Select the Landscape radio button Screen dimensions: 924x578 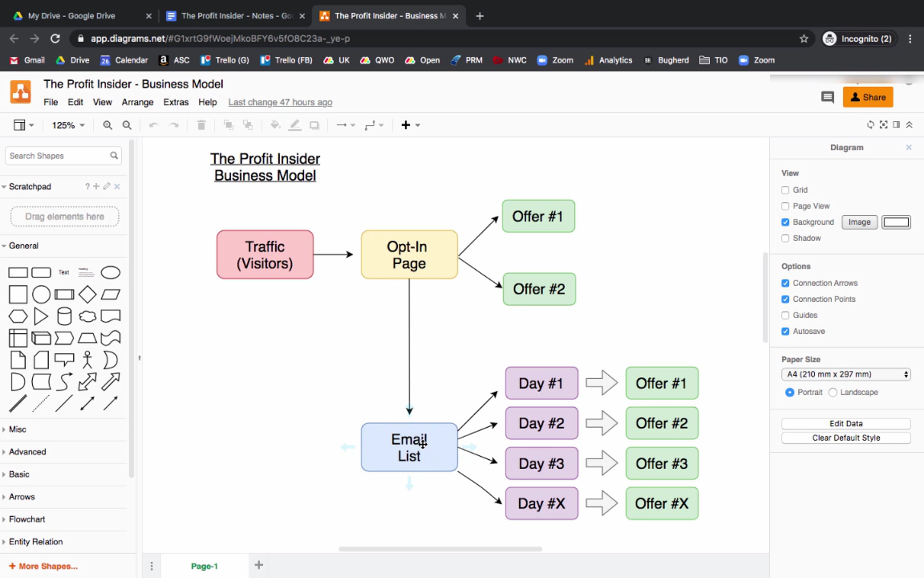(833, 392)
